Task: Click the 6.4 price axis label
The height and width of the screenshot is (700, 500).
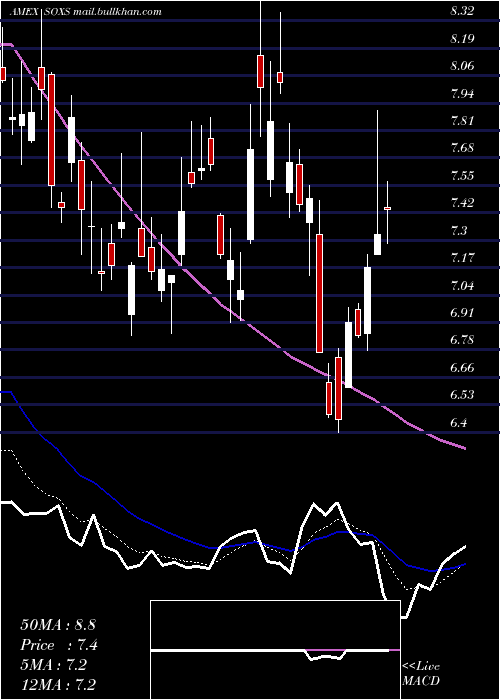Action: pos(459,422)
